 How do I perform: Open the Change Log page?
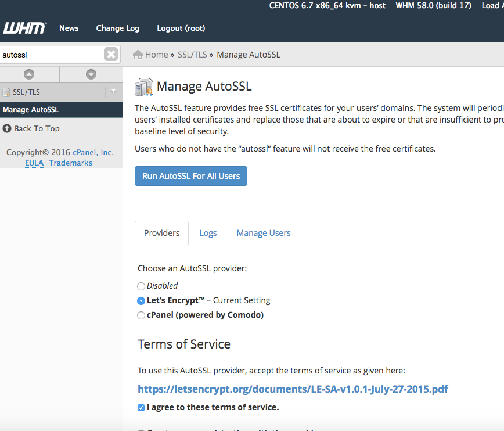[118, 28]
